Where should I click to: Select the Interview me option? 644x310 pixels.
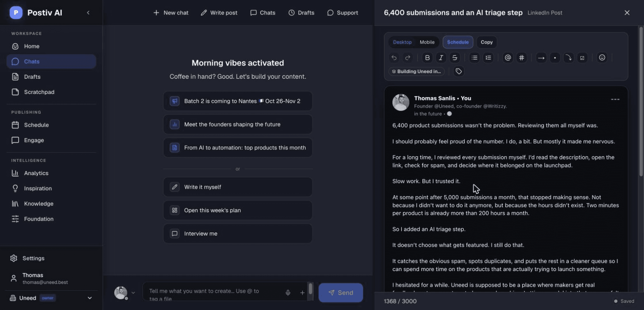[x=238, y=233]
